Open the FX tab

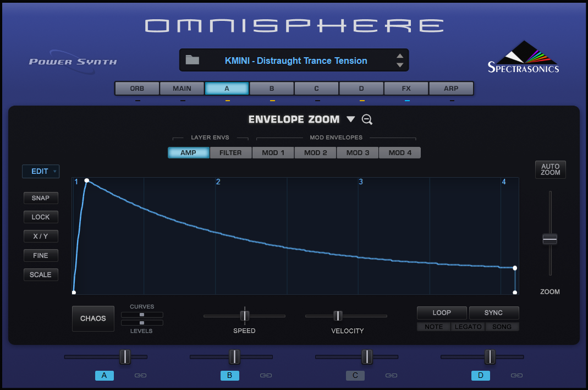pyautogui.click(x=406, y=89)
